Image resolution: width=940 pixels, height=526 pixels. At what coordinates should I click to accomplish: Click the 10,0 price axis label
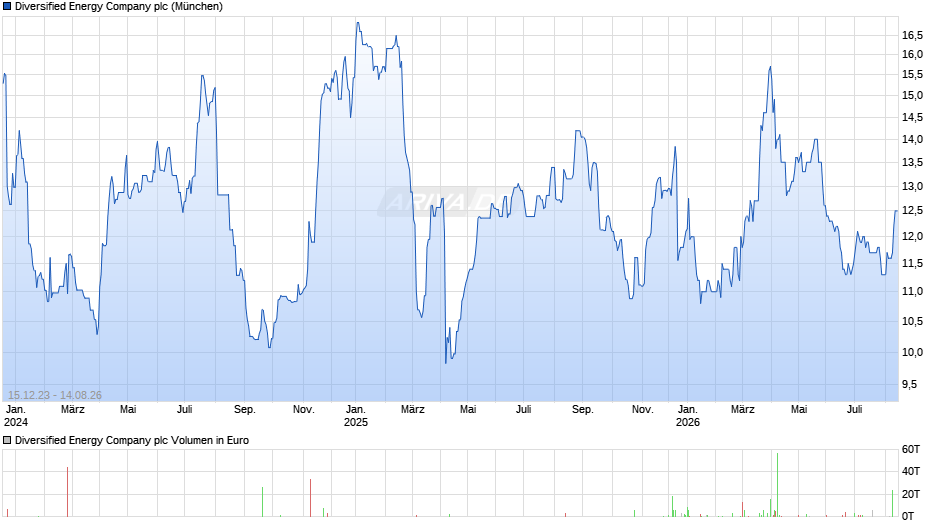coord(912,352)
